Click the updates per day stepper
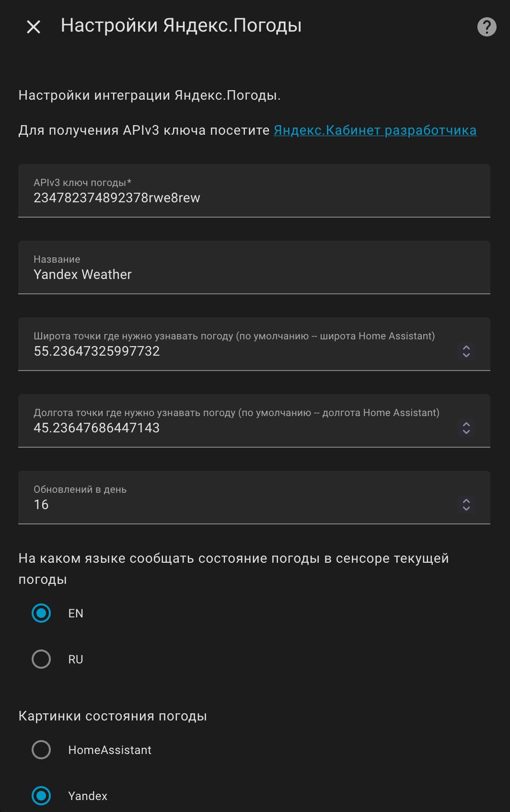The width and height of the screenshot is (510, 812). 466,505
